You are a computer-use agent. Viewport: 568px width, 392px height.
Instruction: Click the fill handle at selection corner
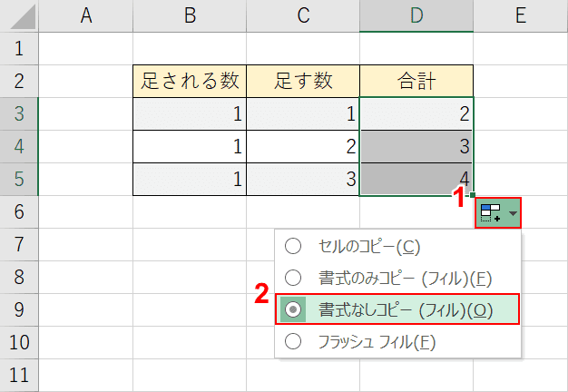pyautogui.click(x=473, y=195)
